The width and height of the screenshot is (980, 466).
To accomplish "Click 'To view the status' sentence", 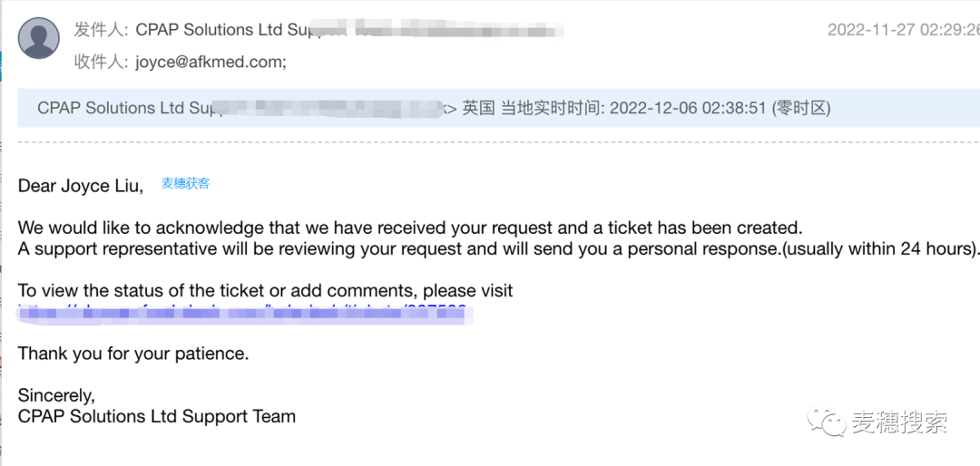I will 266,290.
